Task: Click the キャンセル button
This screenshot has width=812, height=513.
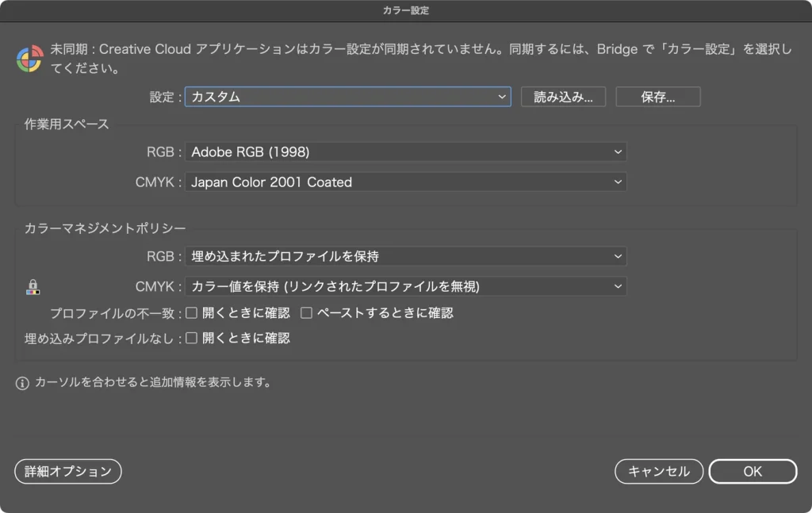Action: [659, 472]
